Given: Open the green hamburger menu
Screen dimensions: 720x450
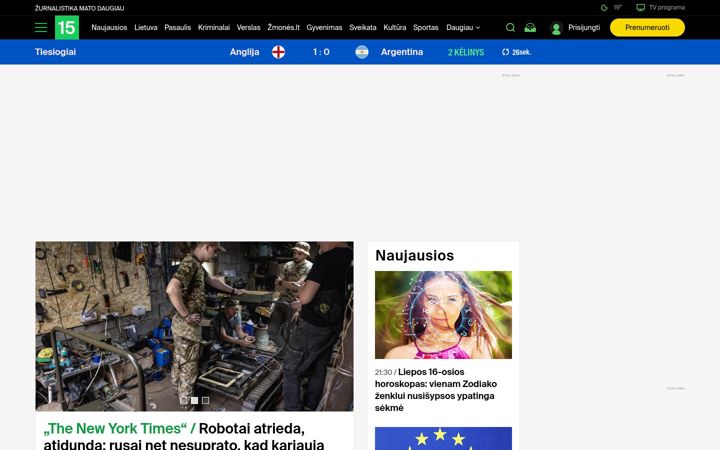Looking at the screenshot, I should [x=41, y=28].
